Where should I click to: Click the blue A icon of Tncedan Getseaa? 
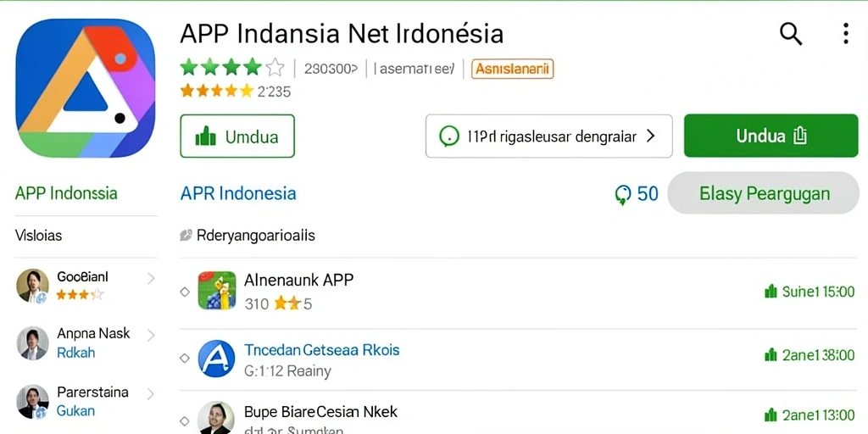[216, 359]
